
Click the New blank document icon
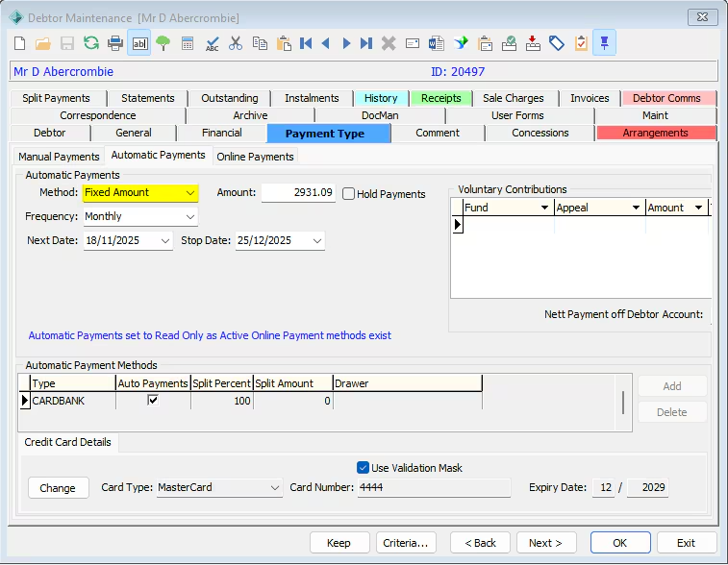click(x=19, y=43)
